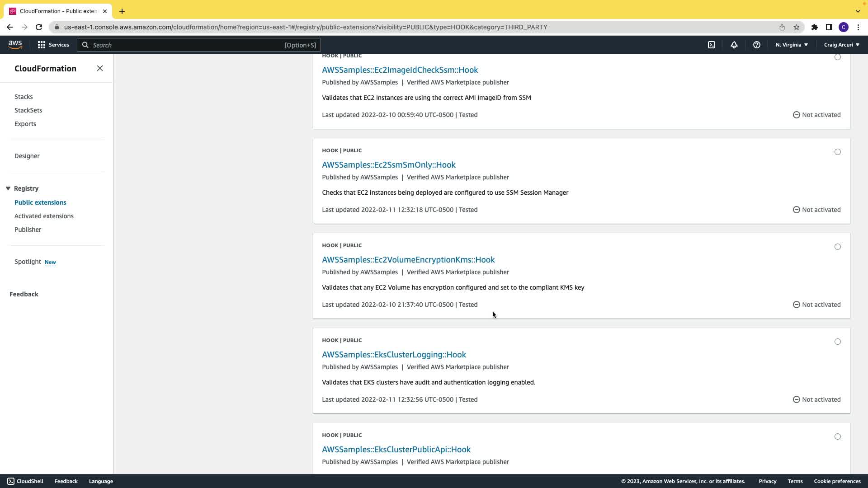Open the AWSSamples::EksClusterPublicApi::Hook link
This screenshot has width=868, height=488.
[x=396, y=450]
